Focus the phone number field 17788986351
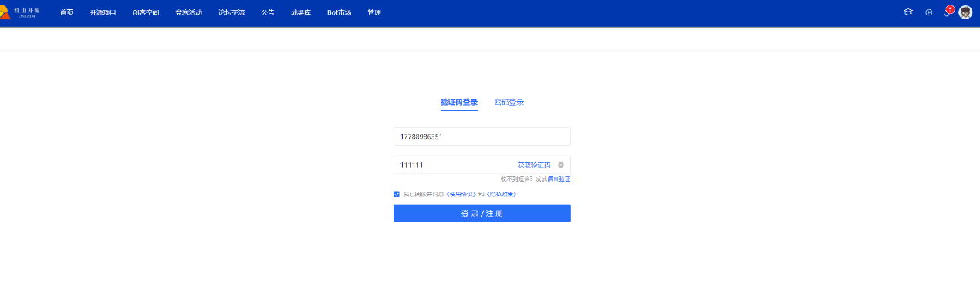Image resolution: width=980 pixels, height=302 pixels. (x=482, y=137)
